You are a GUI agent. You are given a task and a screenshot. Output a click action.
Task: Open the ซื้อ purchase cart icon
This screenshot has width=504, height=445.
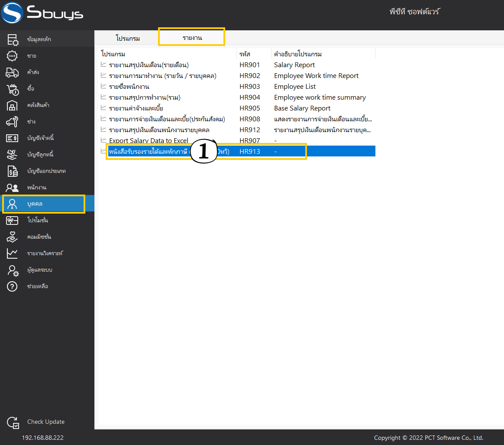click(x=13, y=89)
